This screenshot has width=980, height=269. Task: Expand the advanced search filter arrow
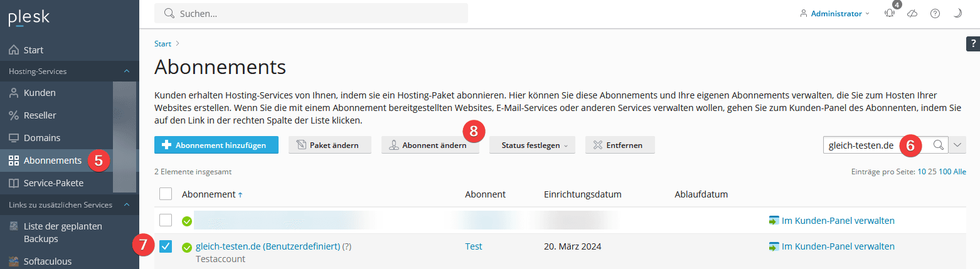tap(957, 145)
